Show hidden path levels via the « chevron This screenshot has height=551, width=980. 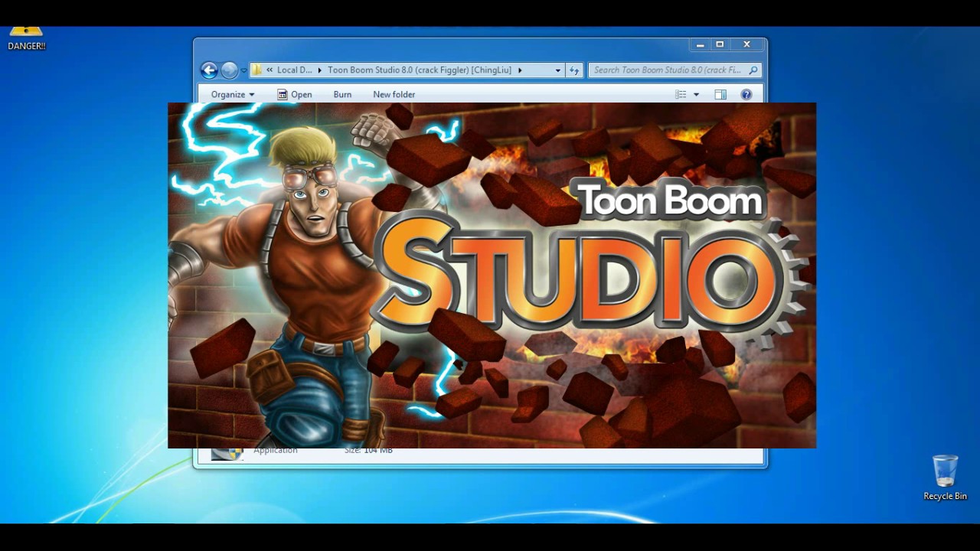[x=269, y=70]
